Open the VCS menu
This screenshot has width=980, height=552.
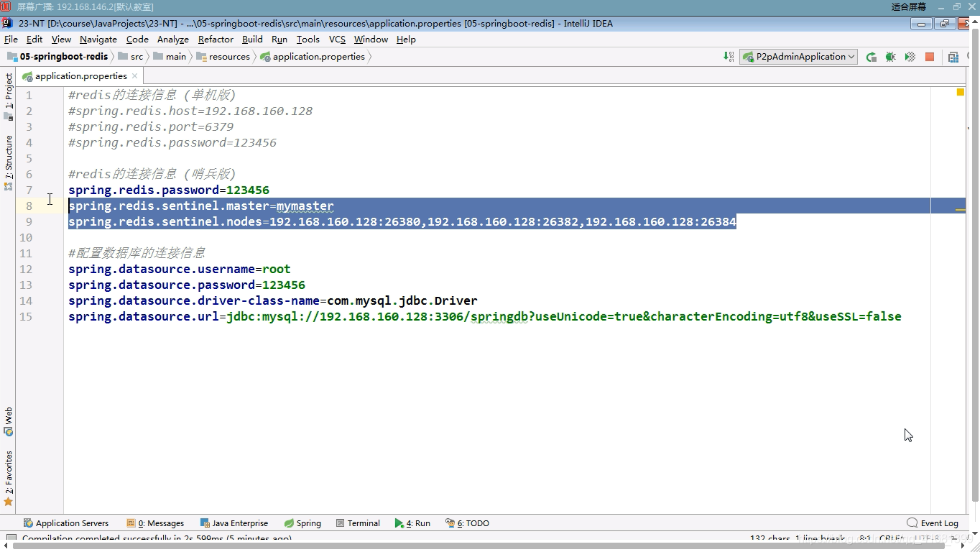[x=337, y=40]
